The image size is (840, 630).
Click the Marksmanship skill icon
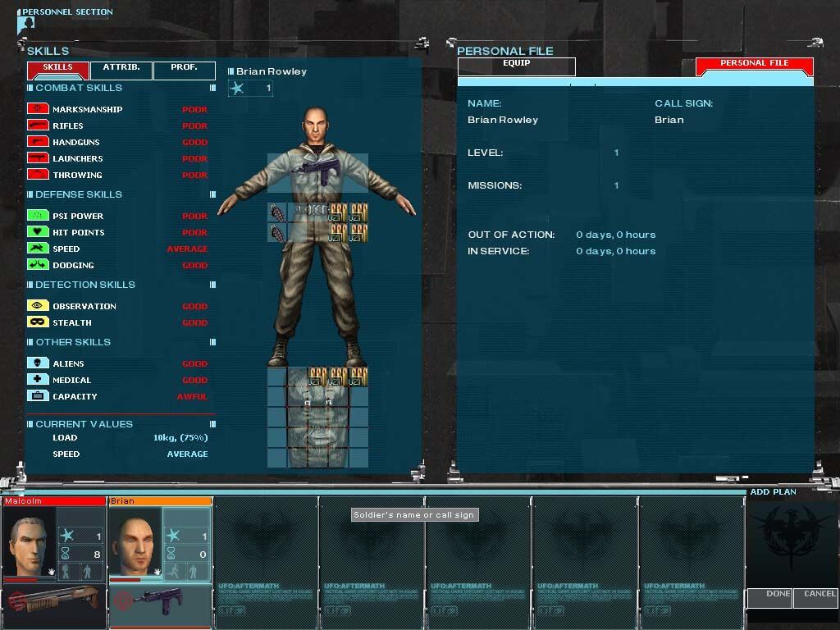38,109
